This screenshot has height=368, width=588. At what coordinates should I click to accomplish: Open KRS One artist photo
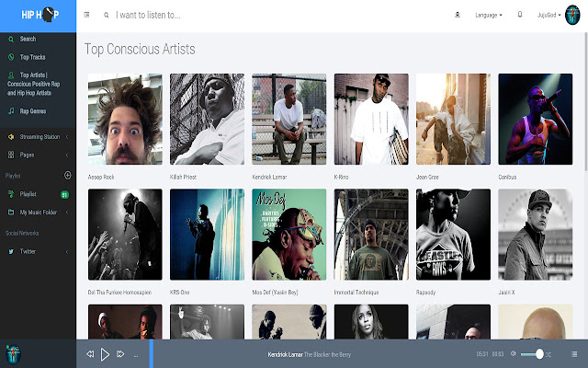click(x=207, y=235)
